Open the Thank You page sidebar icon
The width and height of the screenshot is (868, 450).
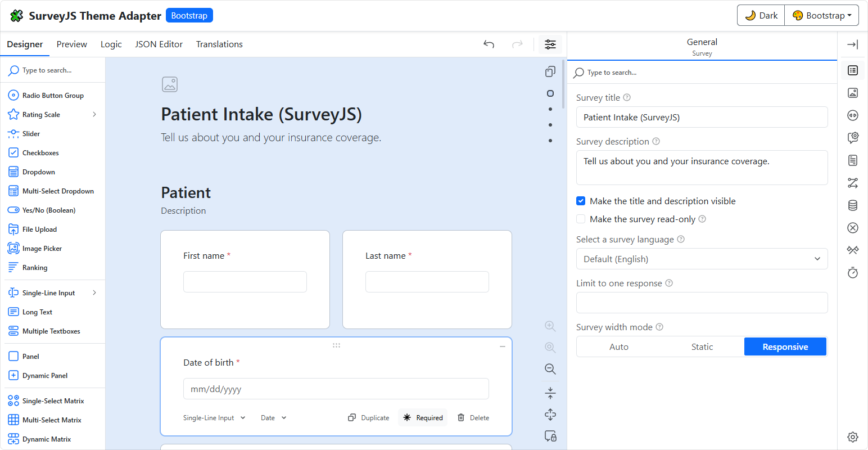pyautogui.click(x=853, y=250)
